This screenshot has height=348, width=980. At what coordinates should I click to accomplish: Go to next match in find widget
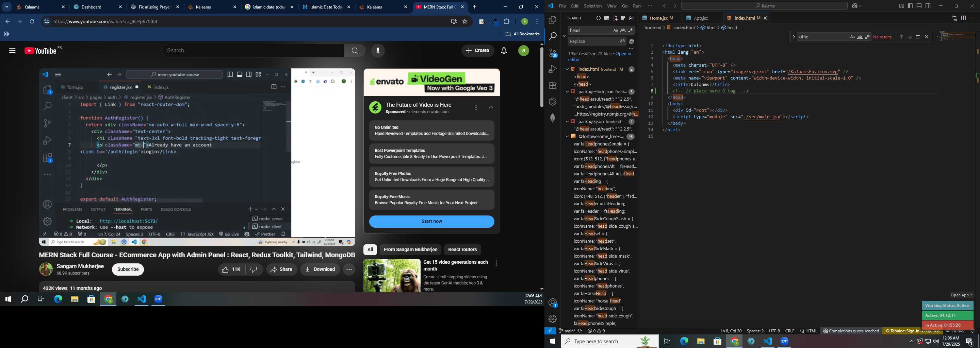[910, 37]
